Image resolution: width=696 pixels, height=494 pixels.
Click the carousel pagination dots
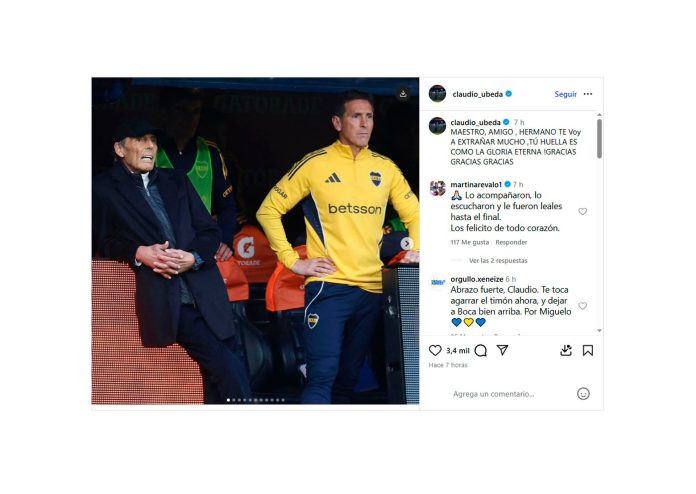(x=256, y=400)
